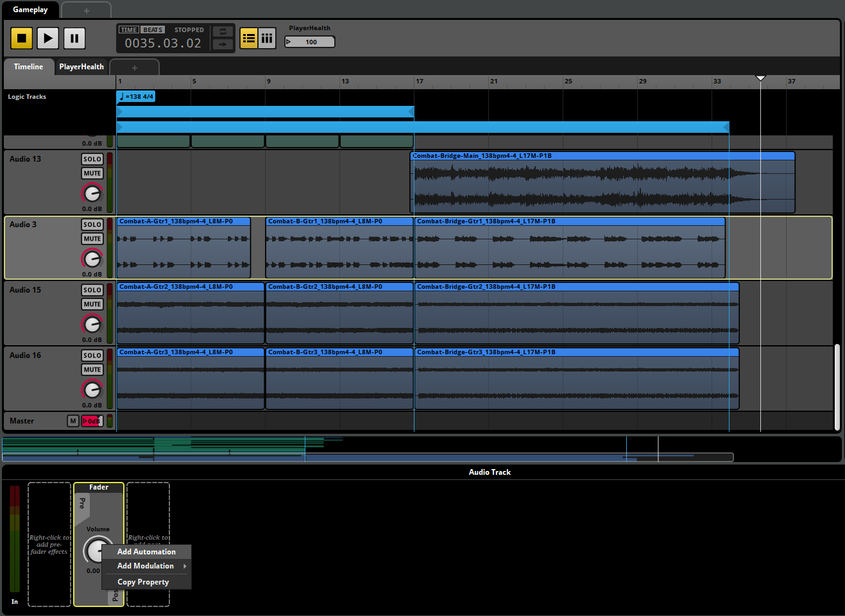The image size is (845, 616).
Task: Select the Audio 16 track header
Action: coord(42,378)
